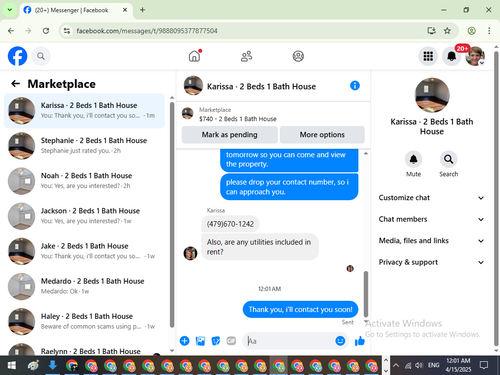Click the browser reload button
The image size is (500, 375).
pos(46,31)
